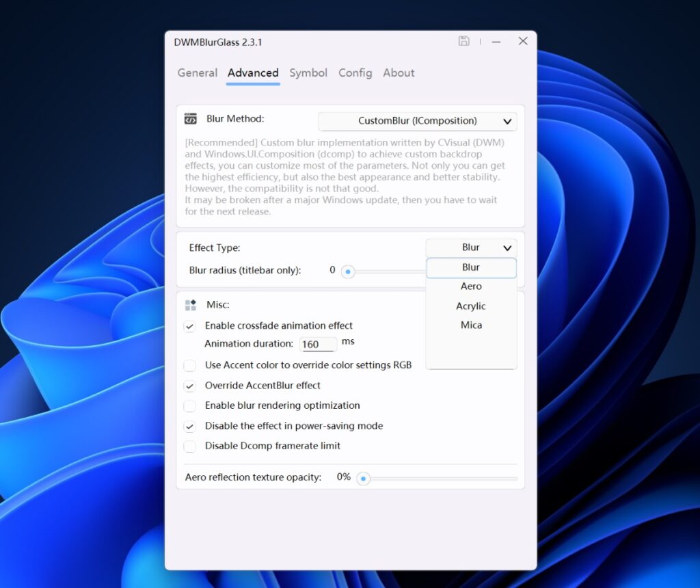Toggle Disable the effect in power-saving mode
The width and height of the screenshot is (700, 588).
190,426
